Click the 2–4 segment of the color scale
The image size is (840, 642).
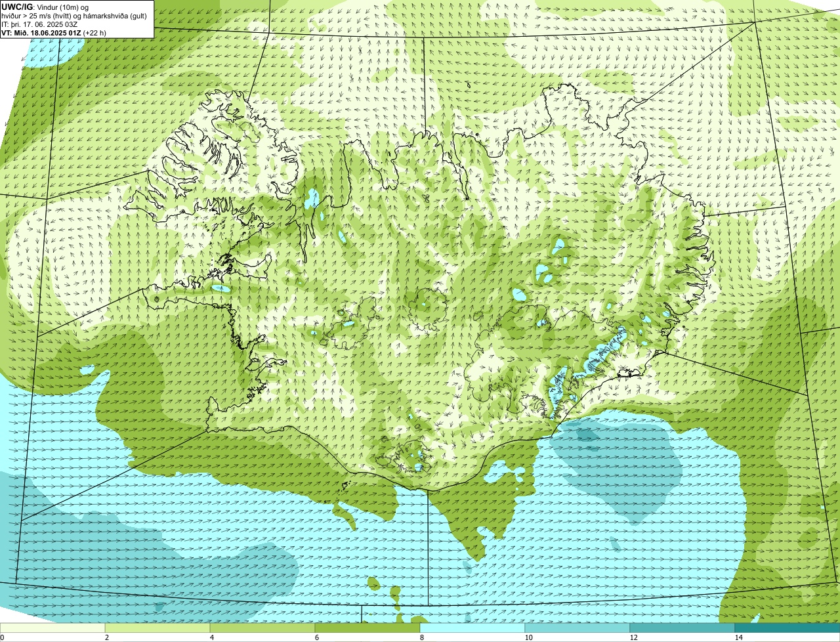pyautogui.click(x=157, y=628)
